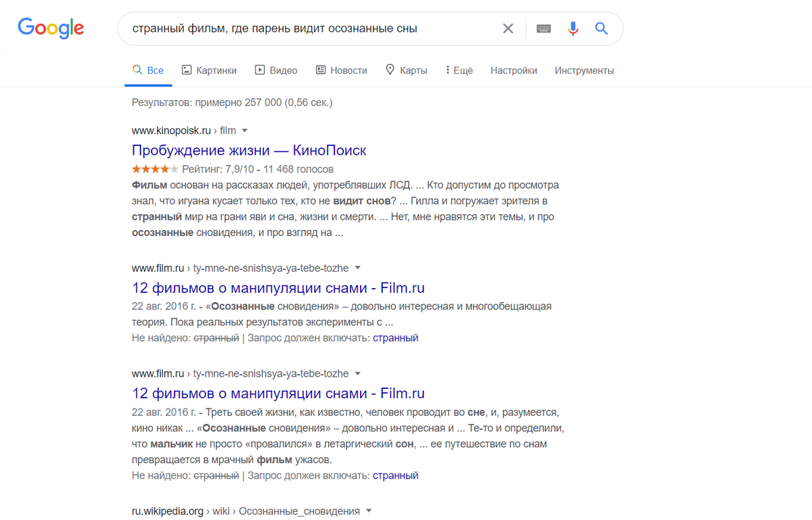Open the Настройки settings menu

click(x=514, y=70)
